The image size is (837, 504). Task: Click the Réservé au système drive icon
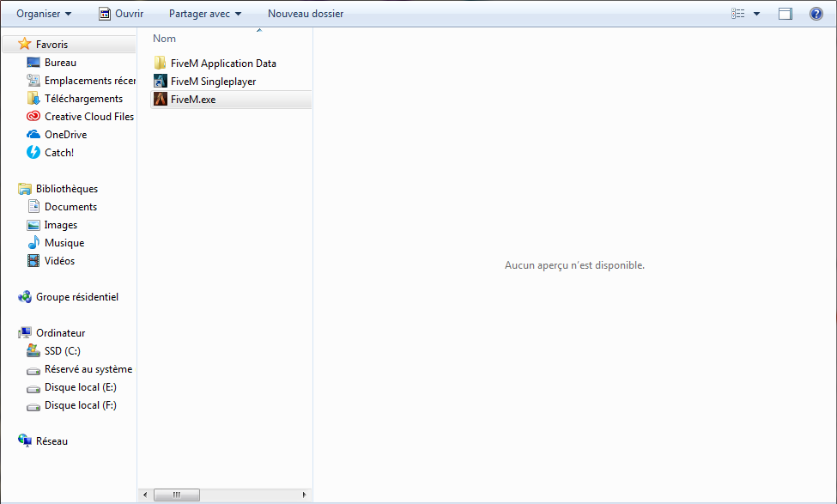(x=33, y=370)
